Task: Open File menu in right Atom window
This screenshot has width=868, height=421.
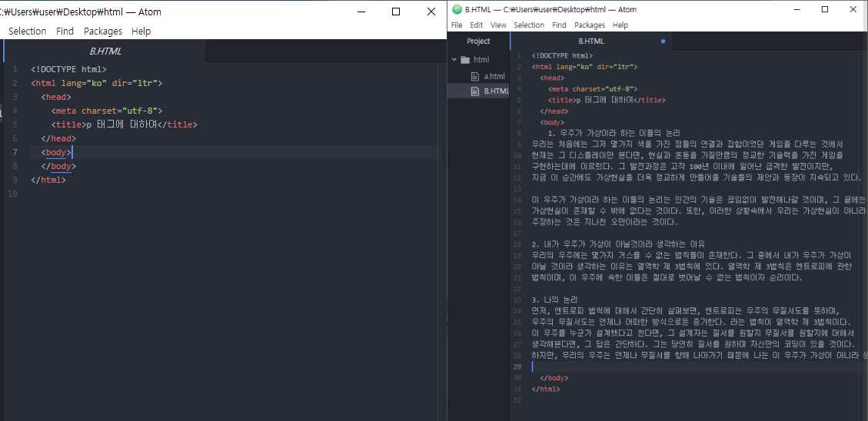Action: pyautogui.click(x=457, y=25)
